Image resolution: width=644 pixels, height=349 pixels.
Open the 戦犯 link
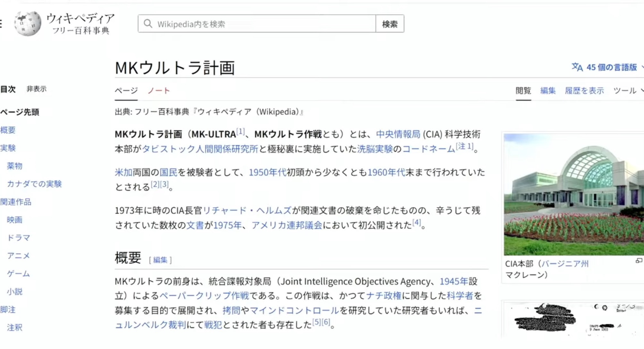(213, 325)
